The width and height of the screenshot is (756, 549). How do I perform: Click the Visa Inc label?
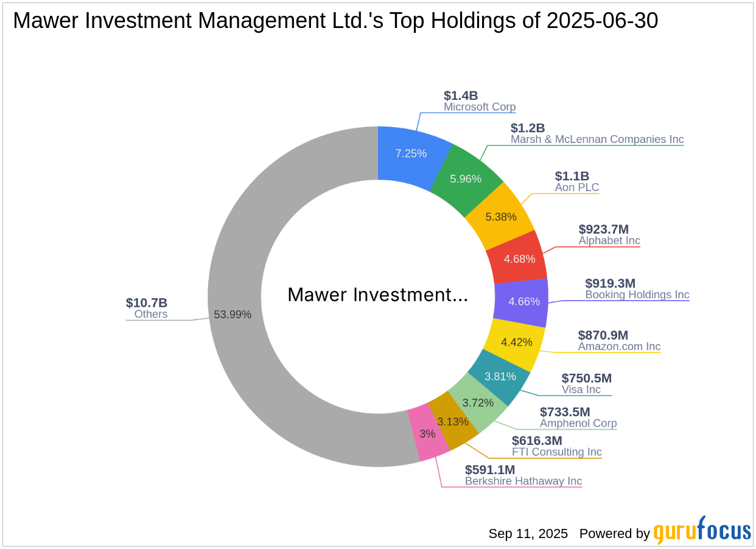coord(581,390)
